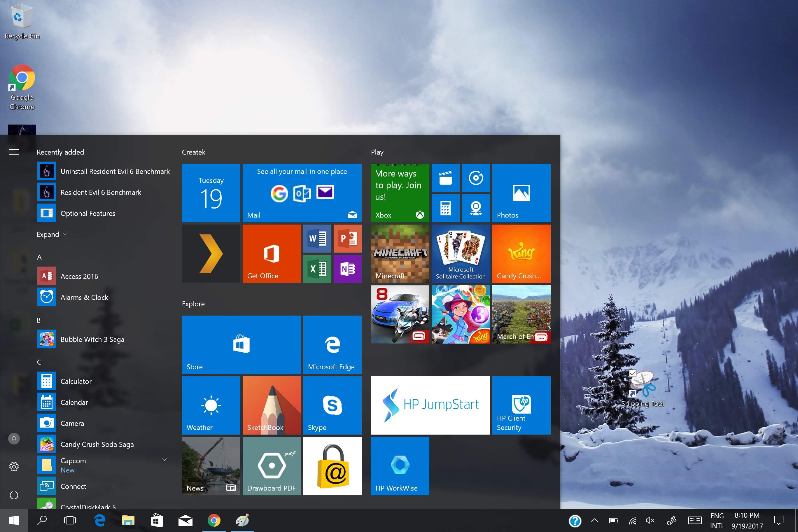Open the Groove Music tile
Viewport: 798px width, 532px height.
[x=476, y=178]
